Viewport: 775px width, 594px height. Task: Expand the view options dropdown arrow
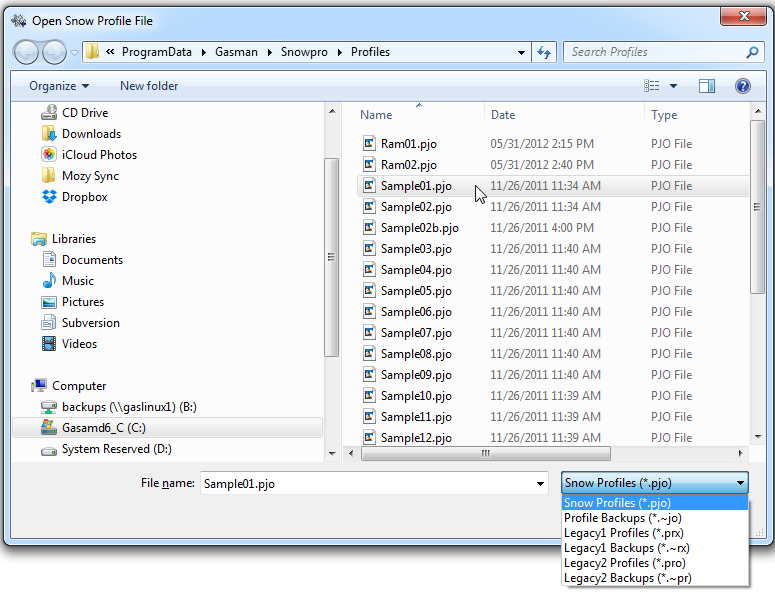(x=673, y=87)
